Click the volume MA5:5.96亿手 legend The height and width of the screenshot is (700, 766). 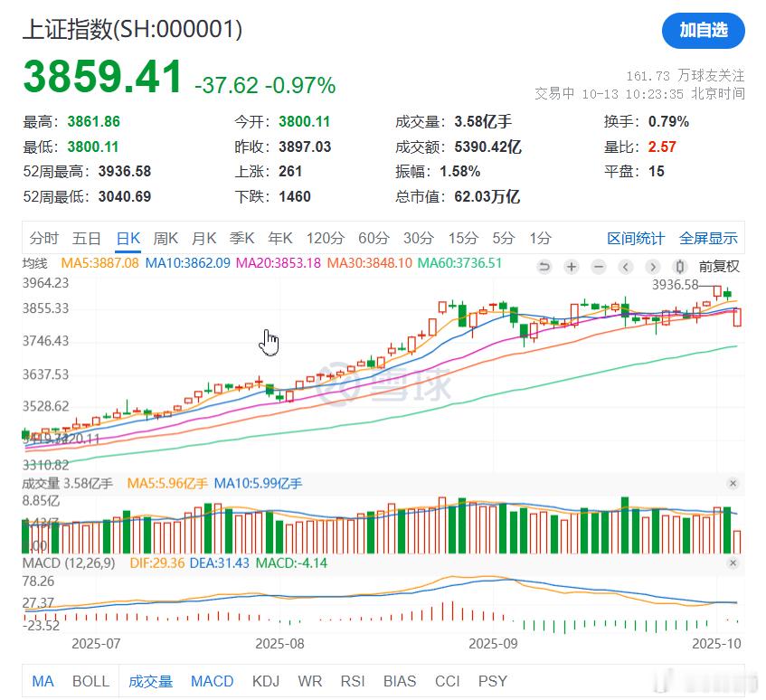(x=167, y=484)
